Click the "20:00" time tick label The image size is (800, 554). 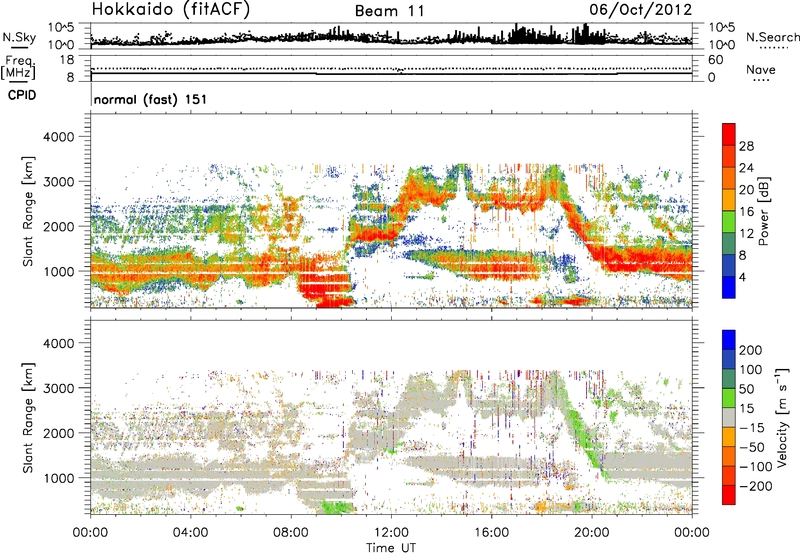[591, 533]
